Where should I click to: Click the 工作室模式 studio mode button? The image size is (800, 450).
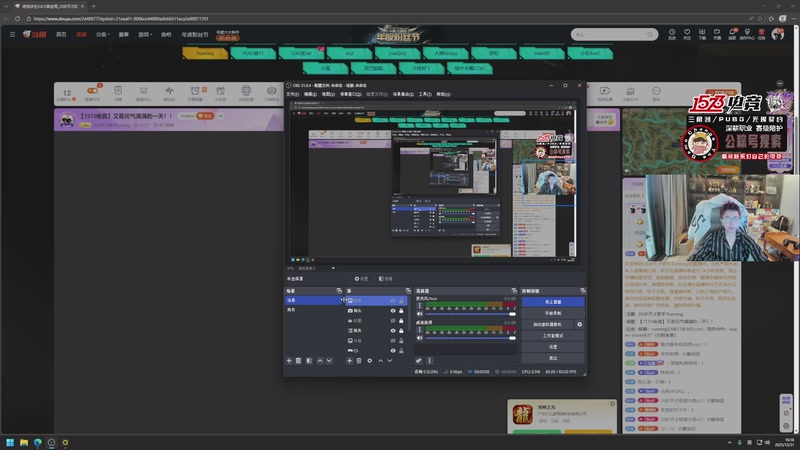553,336
